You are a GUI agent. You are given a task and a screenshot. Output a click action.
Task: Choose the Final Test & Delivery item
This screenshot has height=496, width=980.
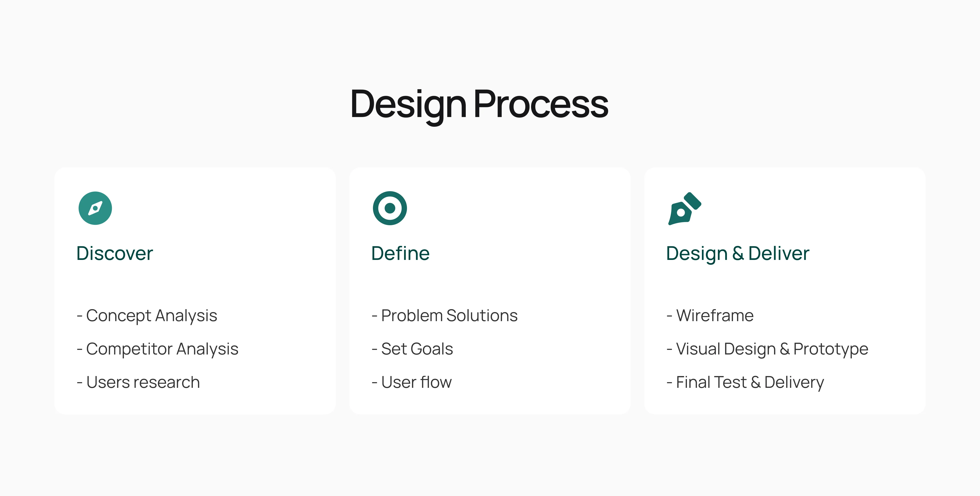point(745,382)
